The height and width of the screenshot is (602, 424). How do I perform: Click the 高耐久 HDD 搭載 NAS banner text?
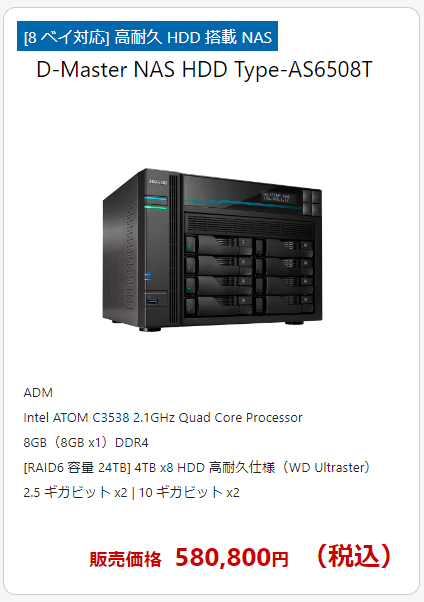point(193,37)
